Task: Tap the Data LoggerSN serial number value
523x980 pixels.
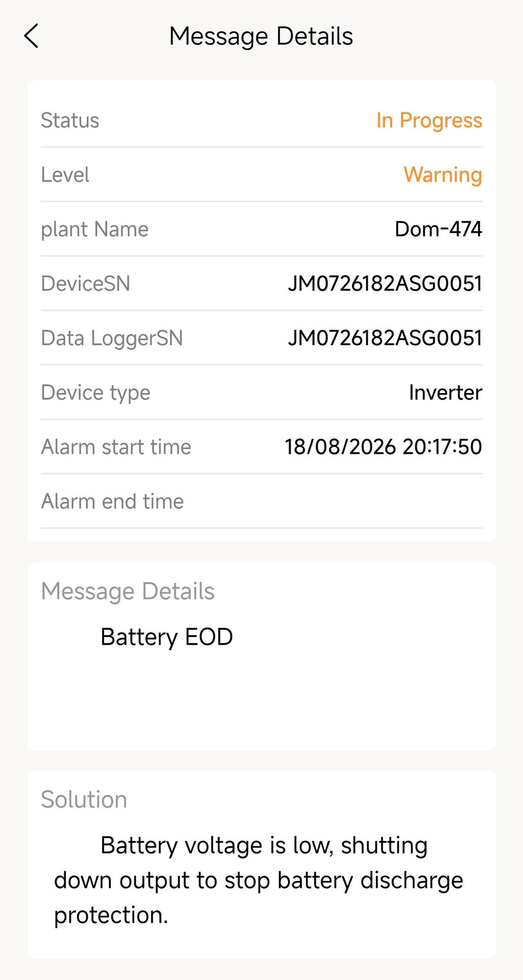Action: (385, 338)
